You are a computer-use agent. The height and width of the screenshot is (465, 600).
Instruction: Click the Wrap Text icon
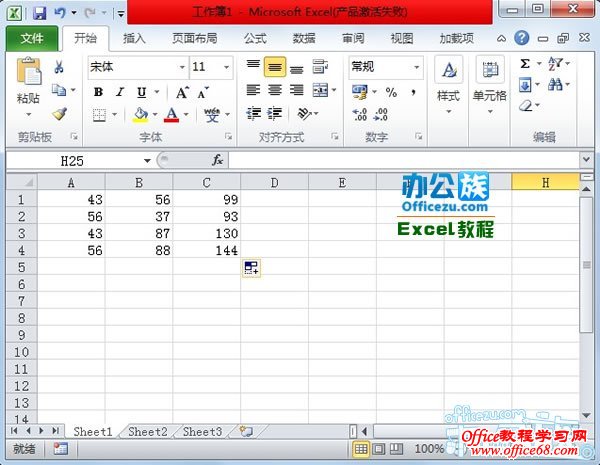click(320, 67)
